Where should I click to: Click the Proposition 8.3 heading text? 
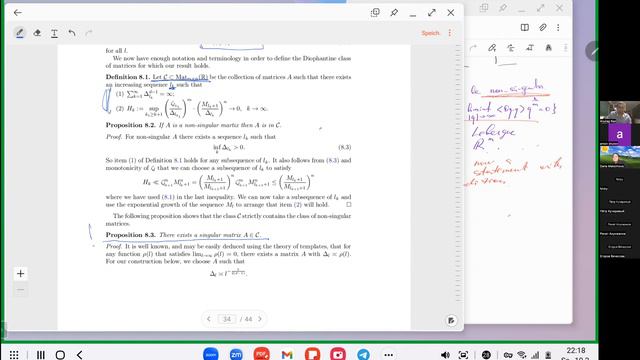(131, 235)
